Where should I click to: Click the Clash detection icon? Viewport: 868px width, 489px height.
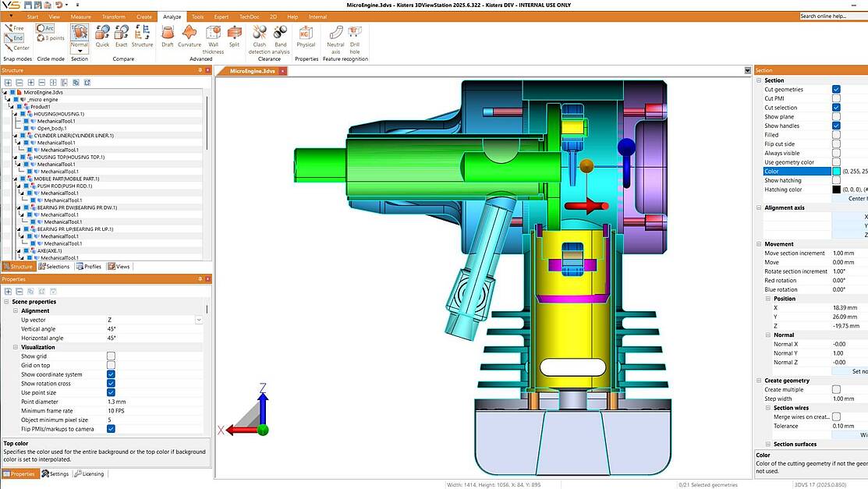tap(260, 33)
